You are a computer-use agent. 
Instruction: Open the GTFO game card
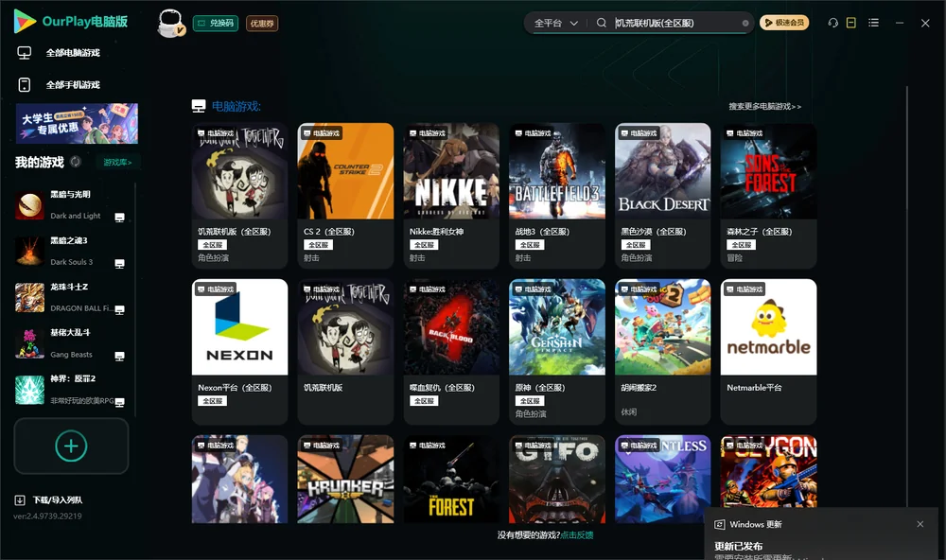point(557,480)
